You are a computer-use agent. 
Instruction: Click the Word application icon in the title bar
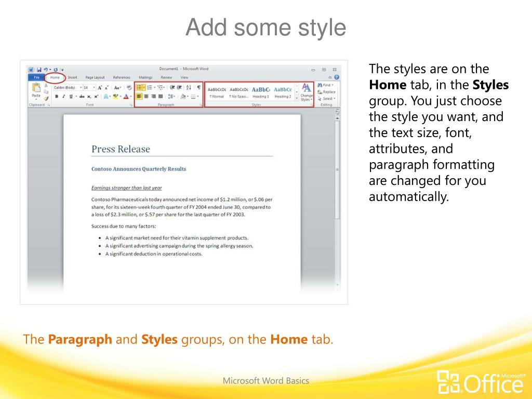point(31,70)
